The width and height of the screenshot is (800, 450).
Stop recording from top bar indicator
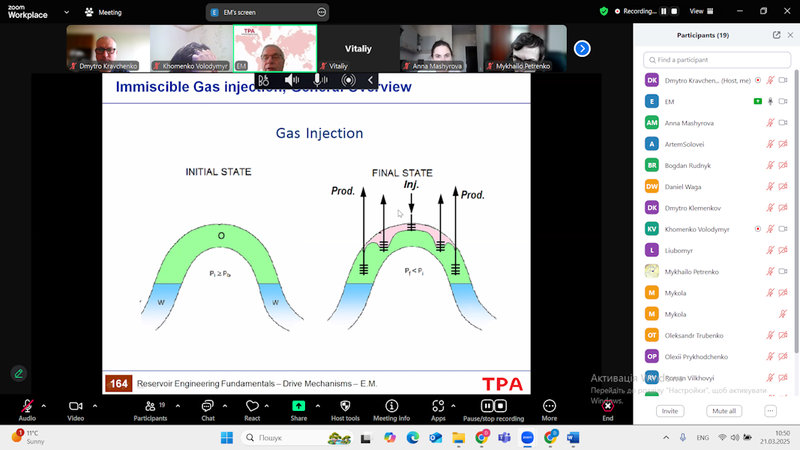coord(674,11)
